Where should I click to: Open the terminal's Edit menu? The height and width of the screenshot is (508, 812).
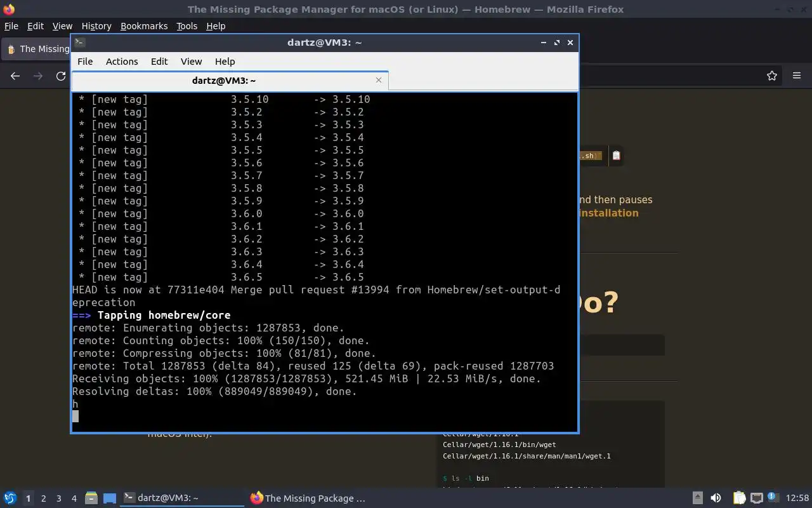coord(159,62)
